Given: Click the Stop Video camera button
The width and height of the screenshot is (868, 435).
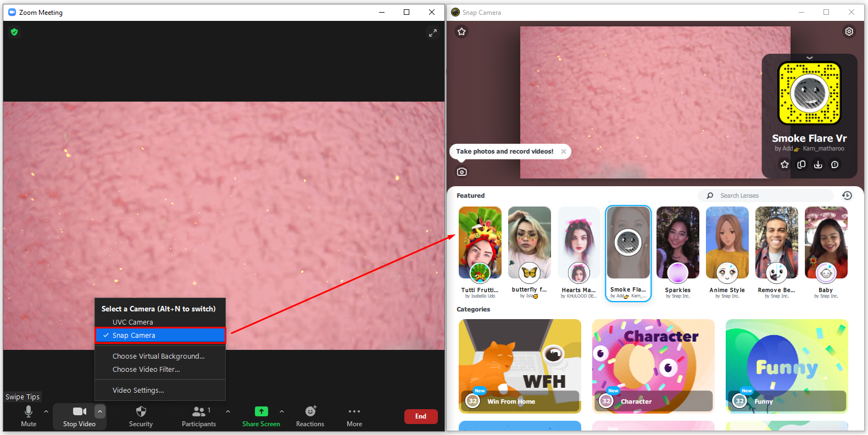Looking at the screenshot, I should pyautogui.click(x=80, y=416).
